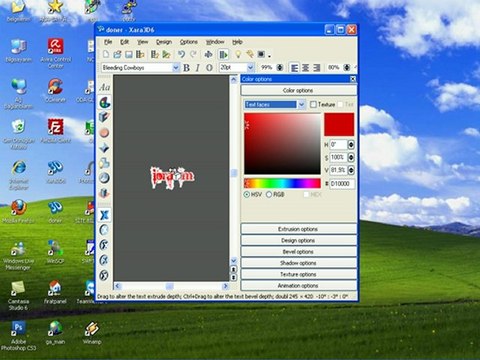Expand the Bevel options panel
480x360 pixels.
(298, 252)
